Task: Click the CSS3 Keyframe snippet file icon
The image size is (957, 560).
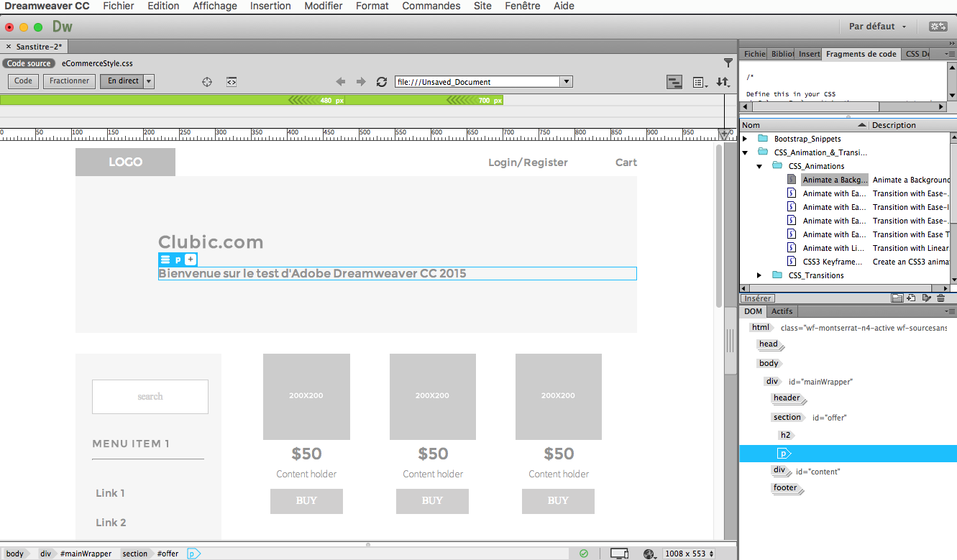Action: coord(792,262)
